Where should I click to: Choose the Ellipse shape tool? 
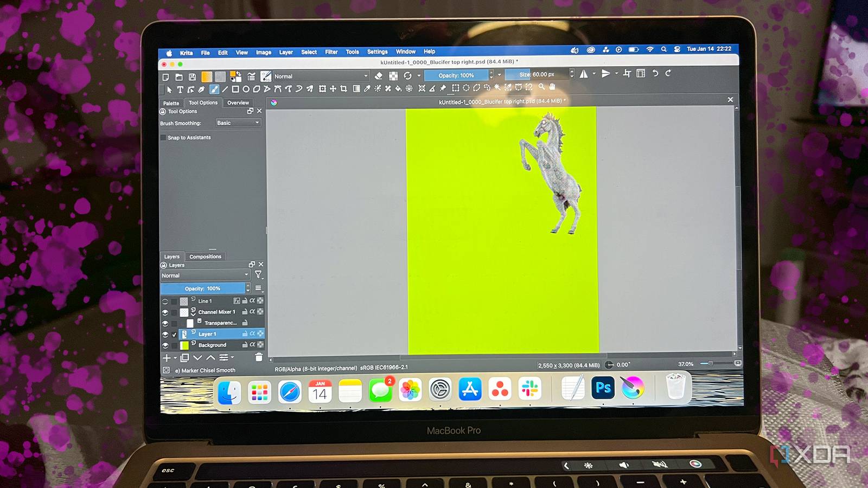pyautogui.click(x=246, y=89)
